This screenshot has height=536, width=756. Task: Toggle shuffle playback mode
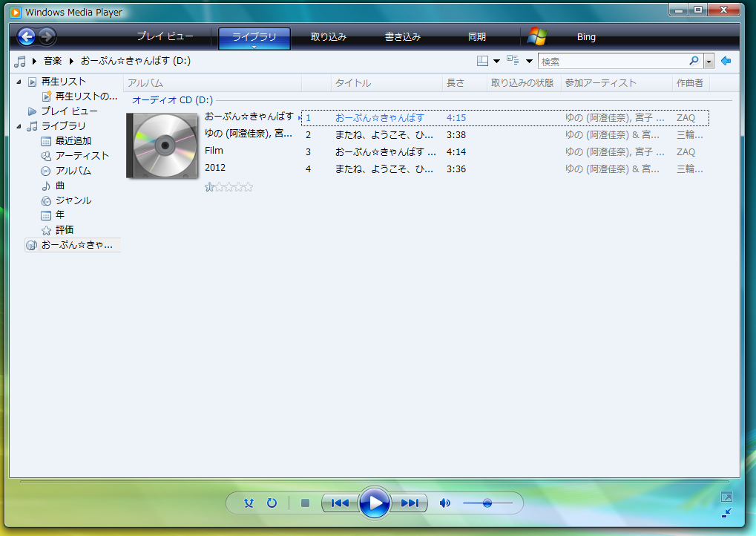point(249,503)
